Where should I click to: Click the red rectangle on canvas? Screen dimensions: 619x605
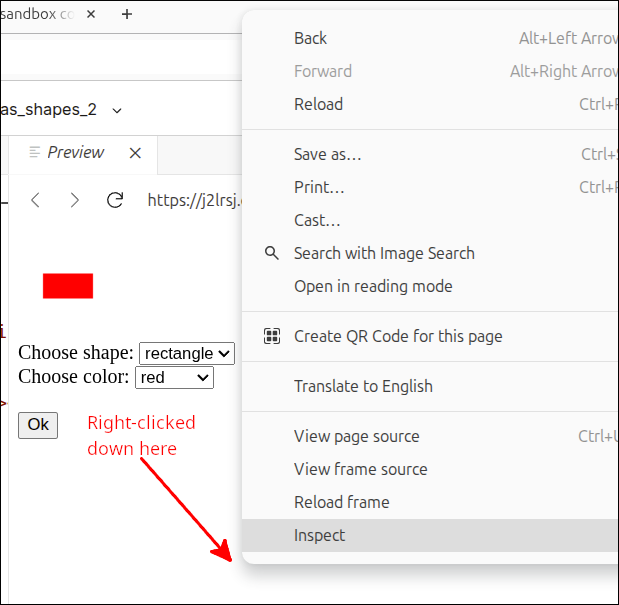[x=68, y=286]
